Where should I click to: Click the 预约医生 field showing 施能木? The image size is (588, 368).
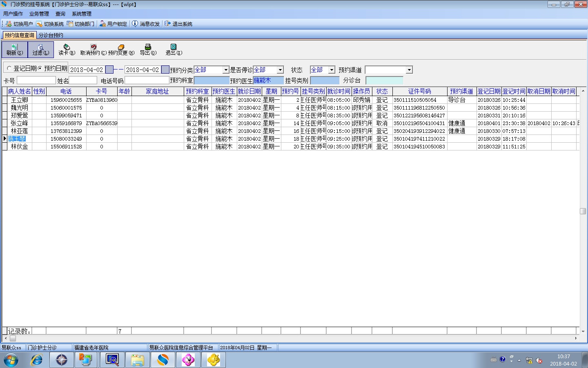268,81
